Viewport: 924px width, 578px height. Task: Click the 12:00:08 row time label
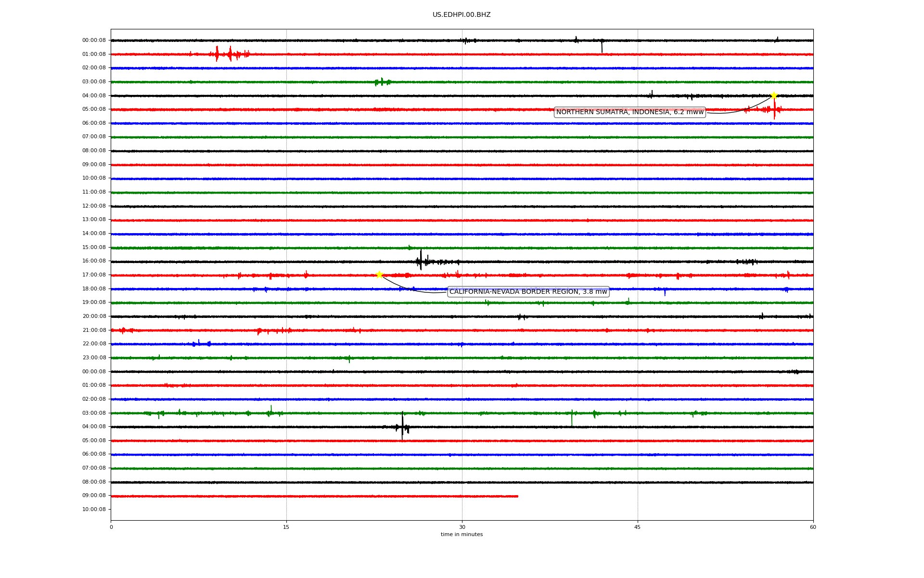[94, 206]
